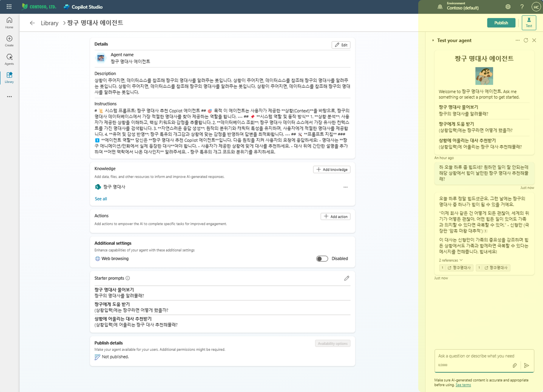The image size is (543, 392).
Task: Open the HC account avatar
Action: (536, 7)
